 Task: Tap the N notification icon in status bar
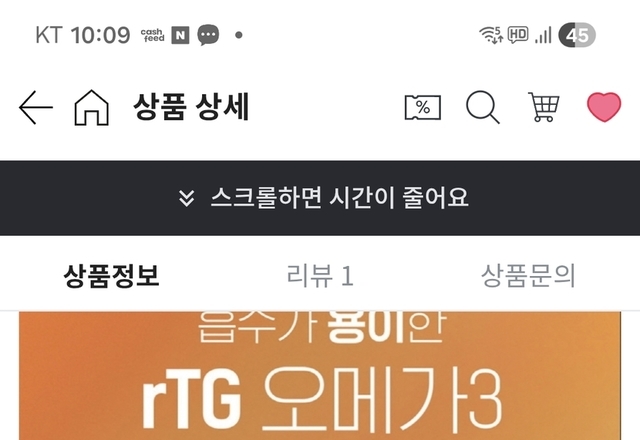coord(180,35)
